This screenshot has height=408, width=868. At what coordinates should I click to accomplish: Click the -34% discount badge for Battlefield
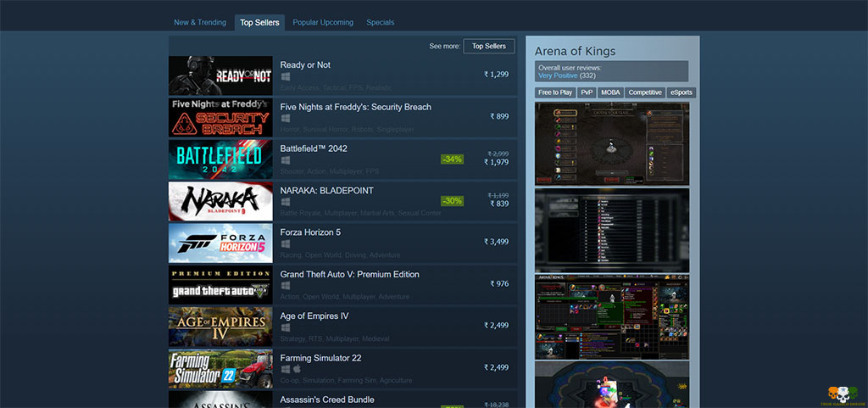pyautogui.click(x=452, y=159)
